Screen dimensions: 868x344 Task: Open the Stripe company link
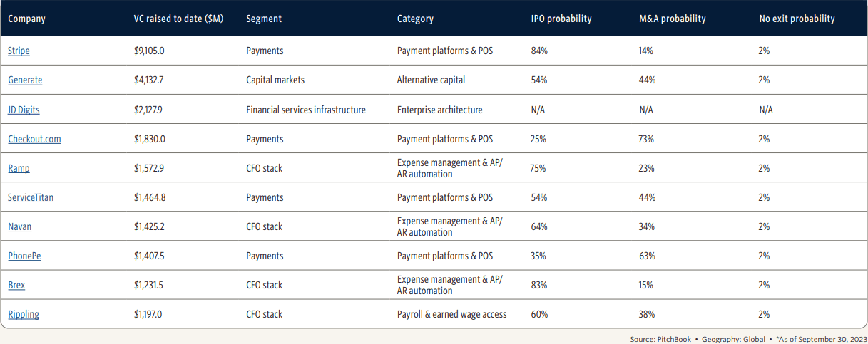pos(19,51)
